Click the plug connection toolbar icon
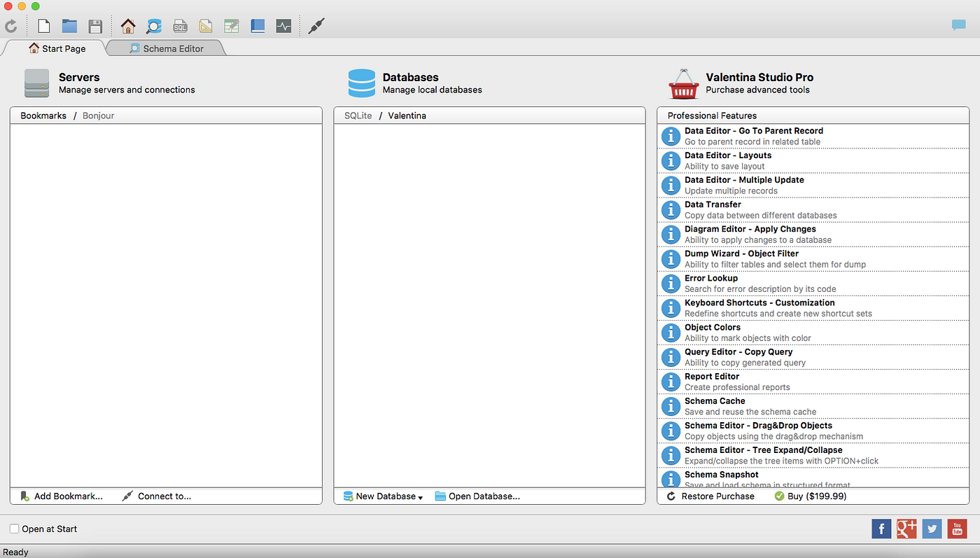This screenshot has width=980, height=558. (x=316, y=27)
